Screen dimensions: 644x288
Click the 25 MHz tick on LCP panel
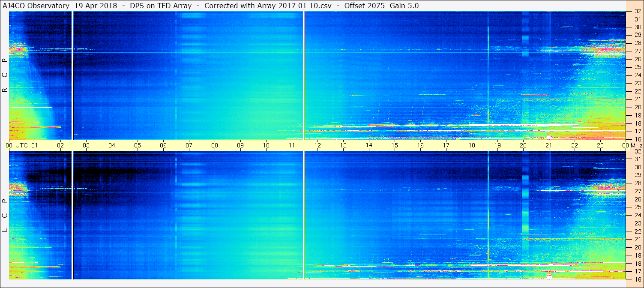(x=637, y=207)
